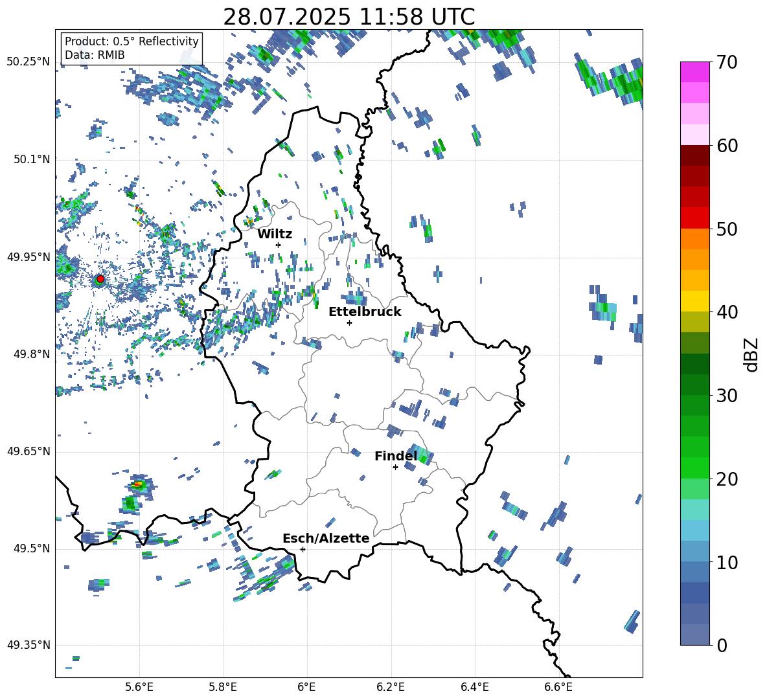Click the Findel station label
This screenshot has width=767, height=700.
396,456
